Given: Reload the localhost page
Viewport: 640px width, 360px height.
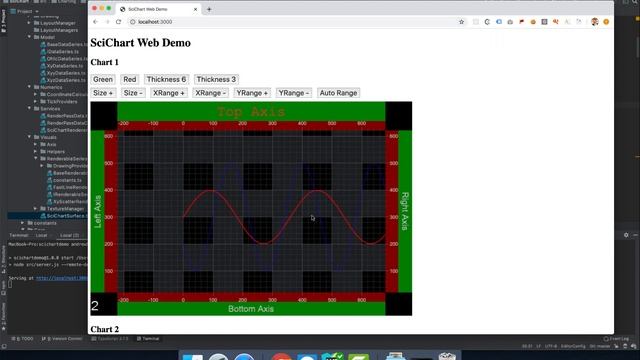Looking at the screenshot, I should coord(118,22).
